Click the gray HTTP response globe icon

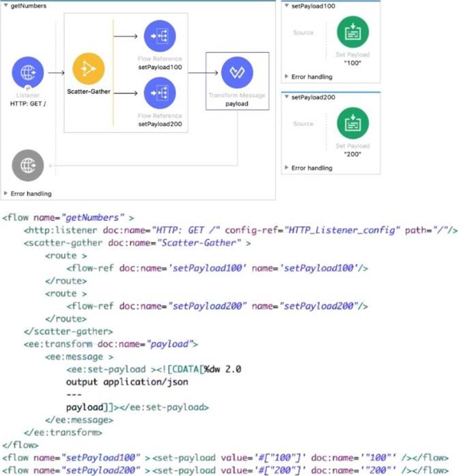point(28,165)
